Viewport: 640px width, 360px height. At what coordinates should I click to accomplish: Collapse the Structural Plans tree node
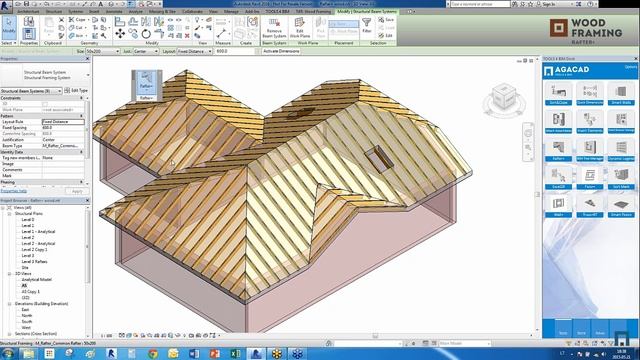(x=9, y=213)
